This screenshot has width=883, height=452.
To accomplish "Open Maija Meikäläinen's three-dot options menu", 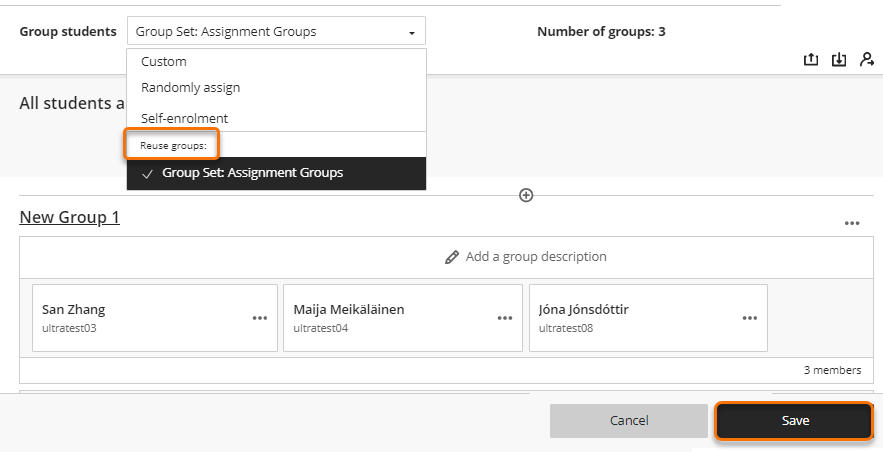I will [505, 318].
